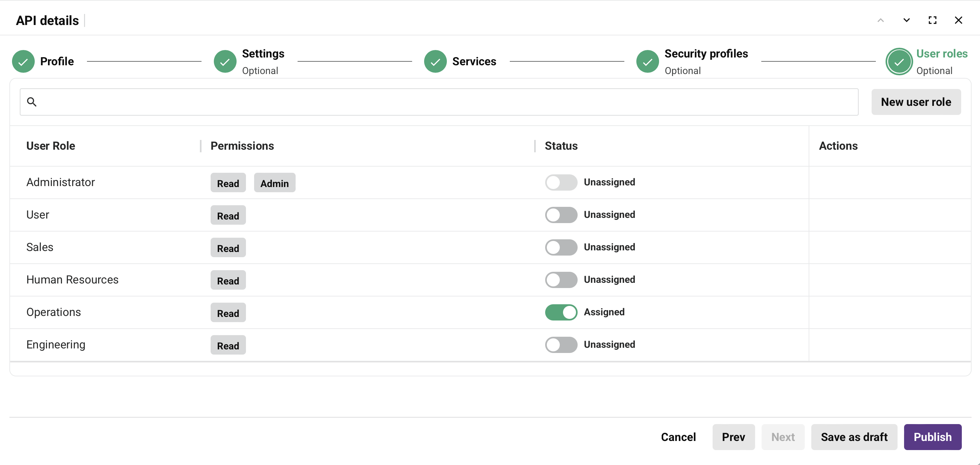The height and width of the screenshot is (465, 980).
Task: Go back using the Prev button
Action: (x=733, y=437)
